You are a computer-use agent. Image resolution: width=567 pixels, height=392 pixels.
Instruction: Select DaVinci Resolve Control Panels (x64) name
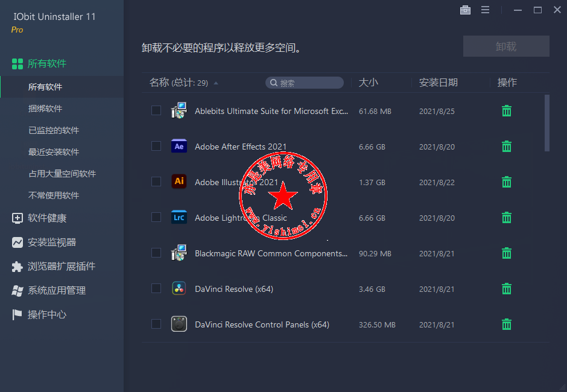click(x=262, y=324)
